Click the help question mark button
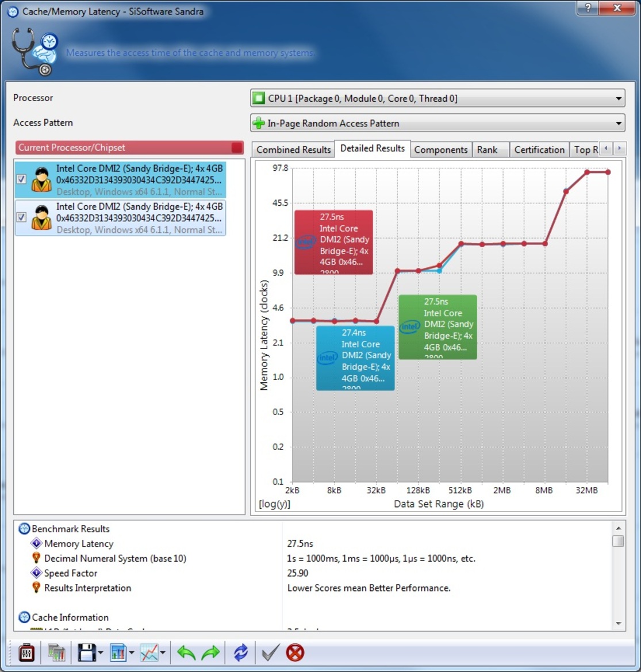This screenshot has height=672, width=641. (588, 7)
